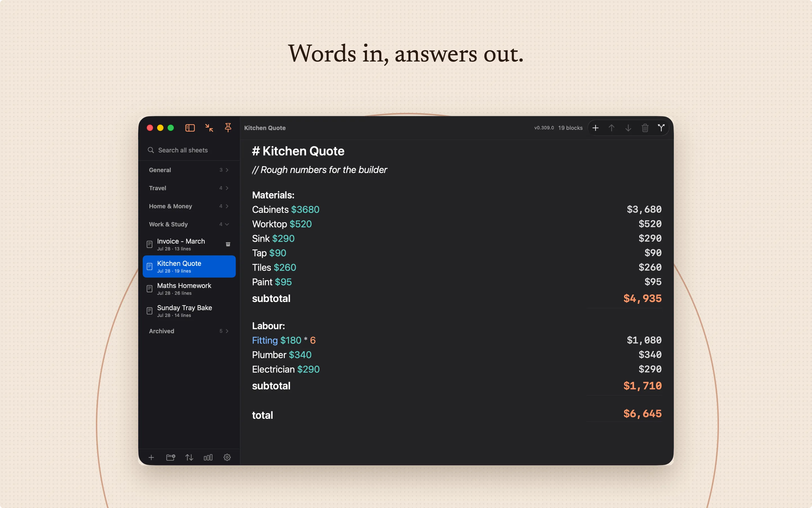Open the Kitchen Quote sheet
This screenshot has height=508, width=812.
189,266
